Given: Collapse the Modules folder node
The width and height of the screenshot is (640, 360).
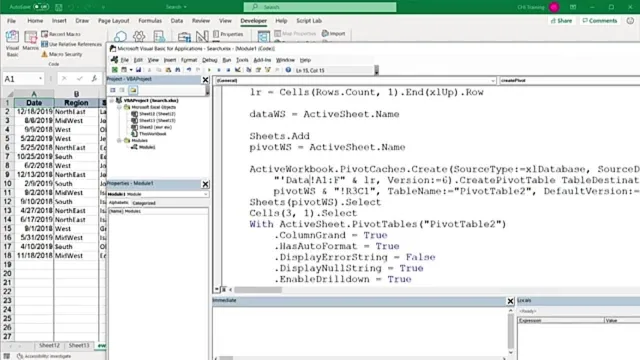Looking at the screenshot, I should pos(119,140).
